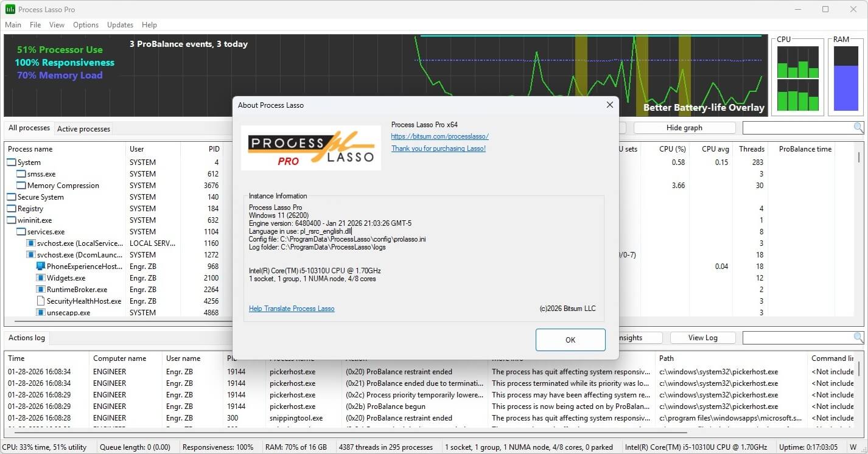Image resolution: width=868 pixels, height=454 pixels.
Task: Click OK in the About Process Lasso dialog
Action: (x=570, y=340)
